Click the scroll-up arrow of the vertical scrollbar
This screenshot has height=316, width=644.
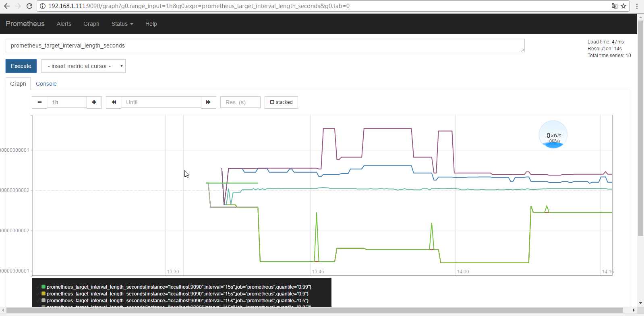[640, 17]
